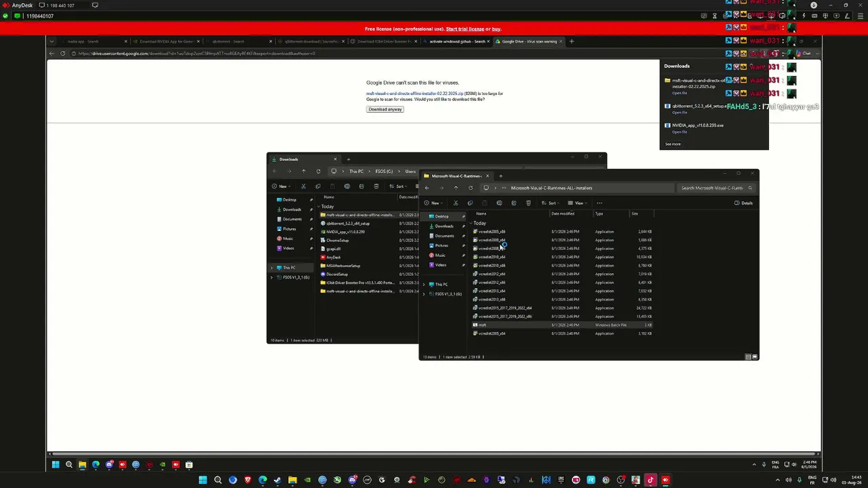
Task: Switch to the Google Drive Virus scan warning tab
Action: pos(529,41)
